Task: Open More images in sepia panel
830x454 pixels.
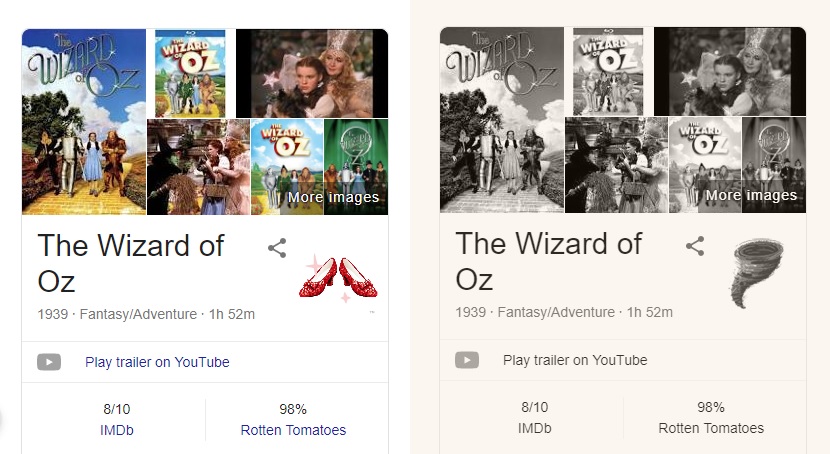Action: coord(751,195)
